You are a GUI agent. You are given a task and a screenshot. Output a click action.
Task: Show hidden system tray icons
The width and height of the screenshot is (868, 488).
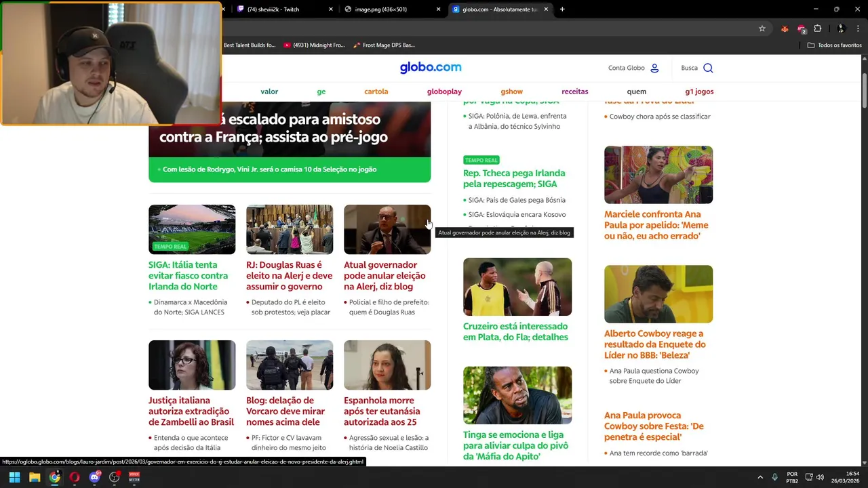[x=760, y=477]
